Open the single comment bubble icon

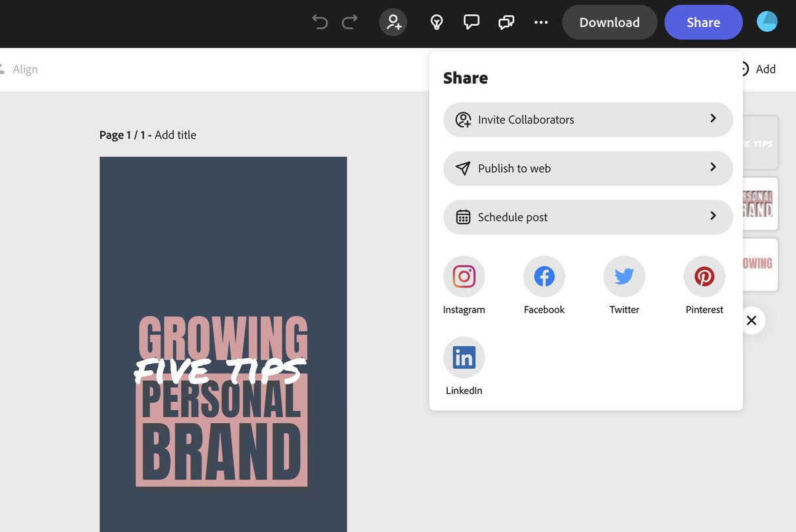click(x=471, y=22)
